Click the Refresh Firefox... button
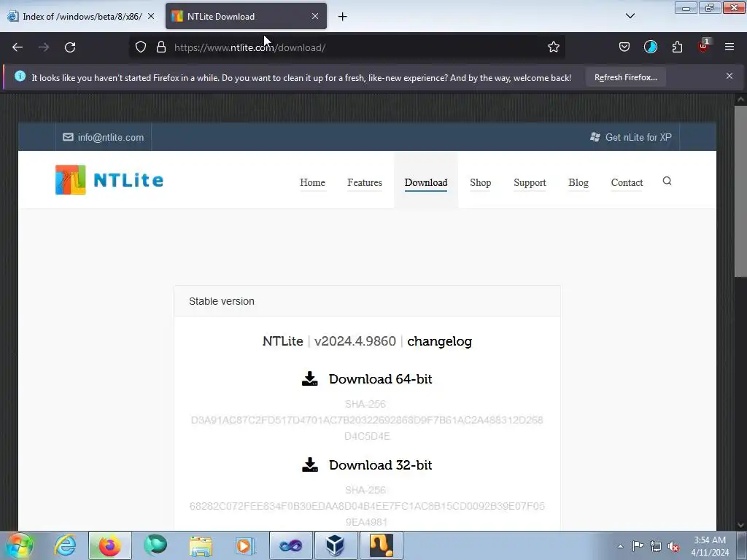 click(x=625, y=77)
